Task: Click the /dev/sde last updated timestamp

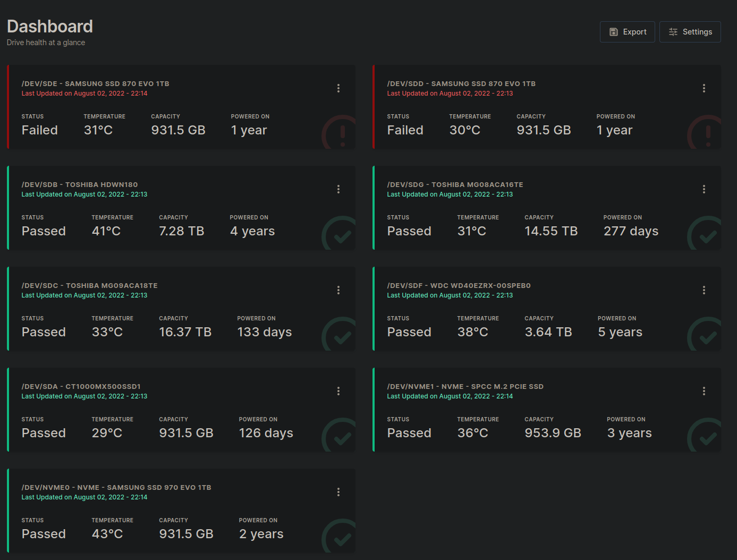Action: (84, 94)
